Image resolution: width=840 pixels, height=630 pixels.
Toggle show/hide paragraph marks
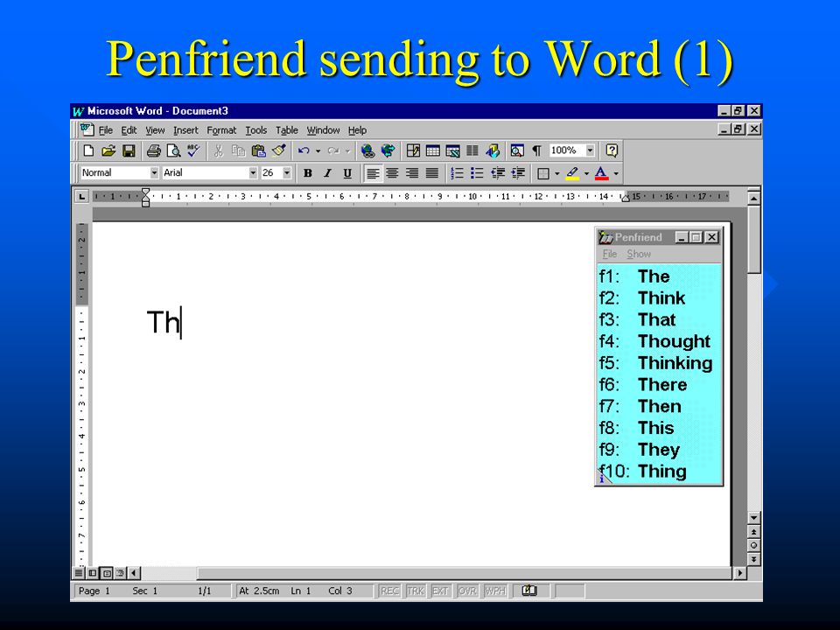click(536, 151)
